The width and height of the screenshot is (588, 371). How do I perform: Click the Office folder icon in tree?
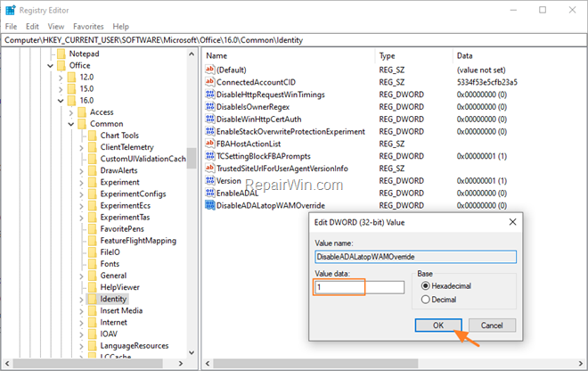[x=61, y=65]
